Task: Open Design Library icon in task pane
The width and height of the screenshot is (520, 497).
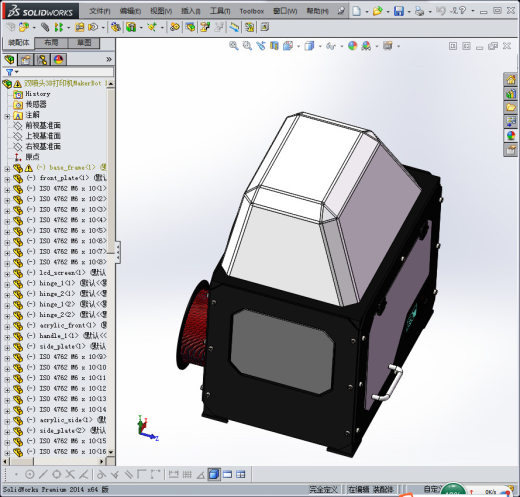Action: pos(510,94)
